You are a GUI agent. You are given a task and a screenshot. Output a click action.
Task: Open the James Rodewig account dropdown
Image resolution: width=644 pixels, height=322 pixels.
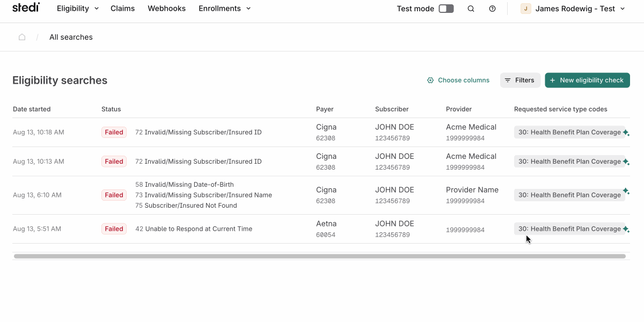coord(573,8)
